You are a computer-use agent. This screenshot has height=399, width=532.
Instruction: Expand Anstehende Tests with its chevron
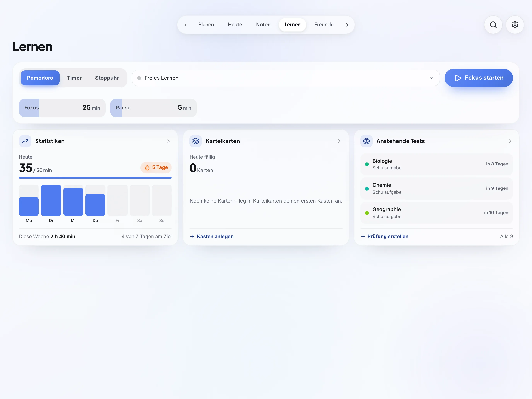coord(510,141)
